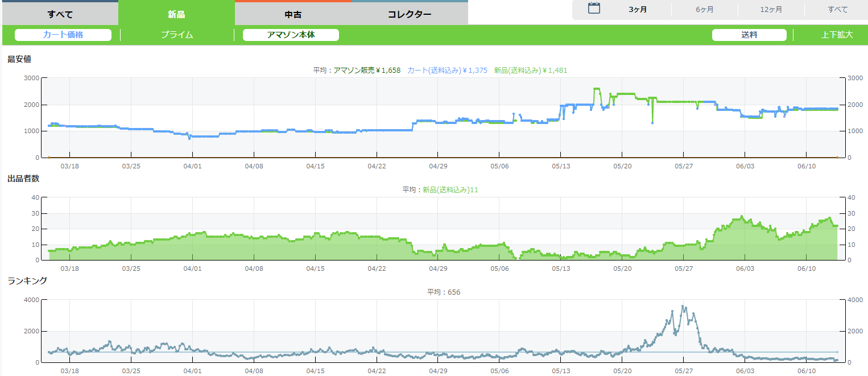This screenshot has height=376, width=868.
Task: Open the 中古 tab
Action: [293, 14]
